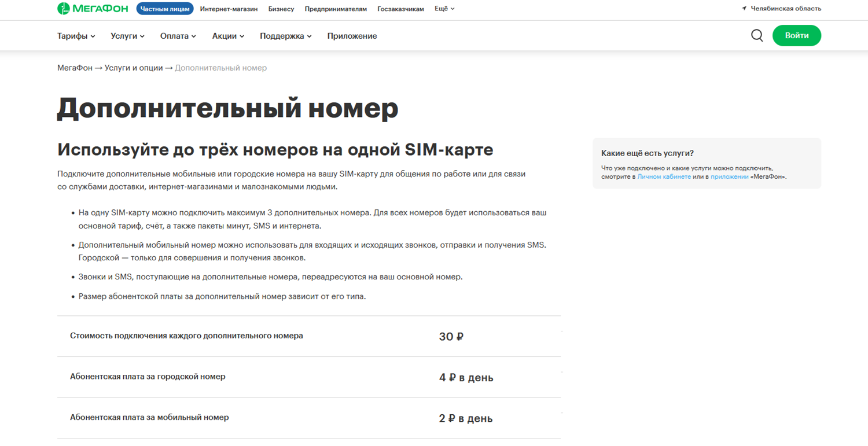Click the Какие ещё есть услуги? heading
The width and height of the screenshot is (868, 446).
point(648,153)
